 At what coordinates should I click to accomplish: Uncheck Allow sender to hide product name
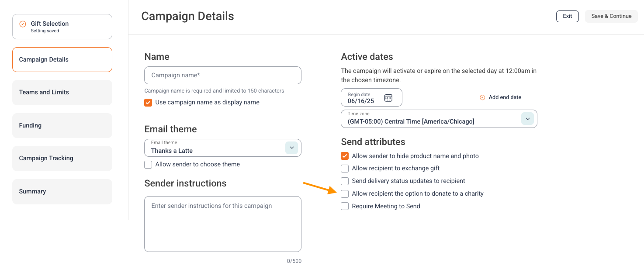345,156
